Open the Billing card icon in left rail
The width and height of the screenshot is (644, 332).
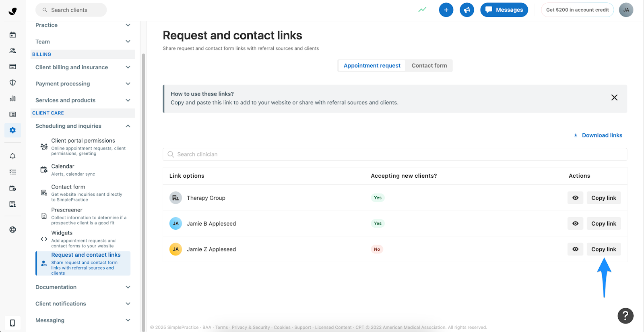12,66
